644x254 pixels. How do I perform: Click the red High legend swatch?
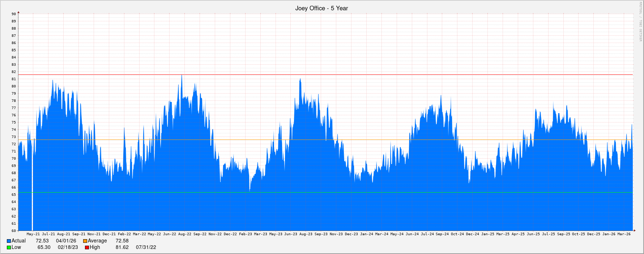87,247
